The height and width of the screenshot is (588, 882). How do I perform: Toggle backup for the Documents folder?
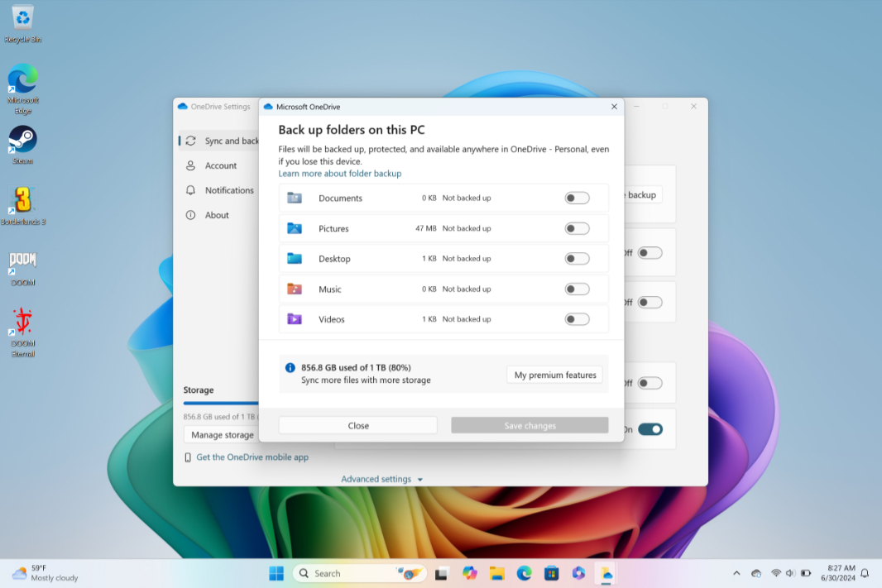tap(577, 198)
